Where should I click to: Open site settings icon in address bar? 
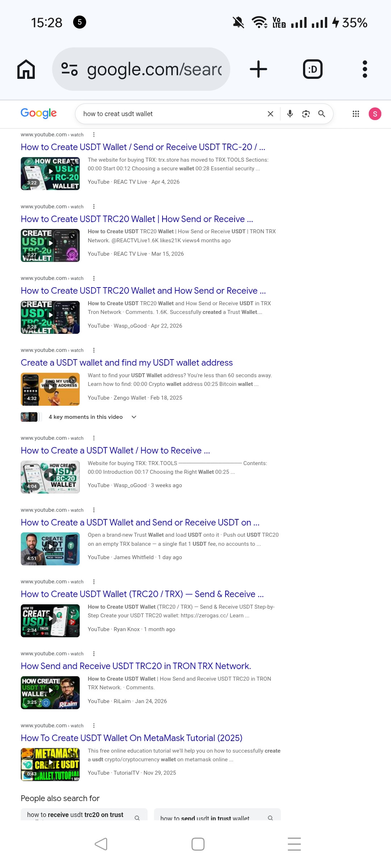click(70, 69)
